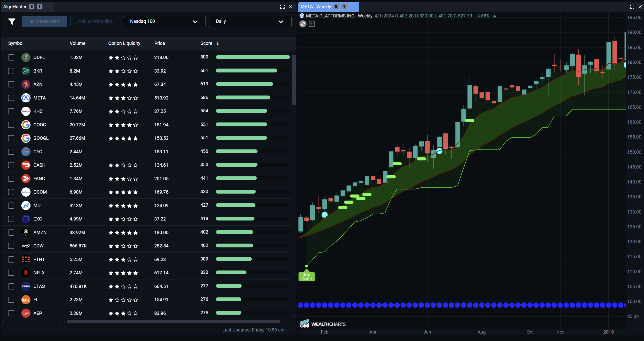Select the no-trade/disabled circle icon below META header
This screenshot has width=644, height=341.
[303, 24]
